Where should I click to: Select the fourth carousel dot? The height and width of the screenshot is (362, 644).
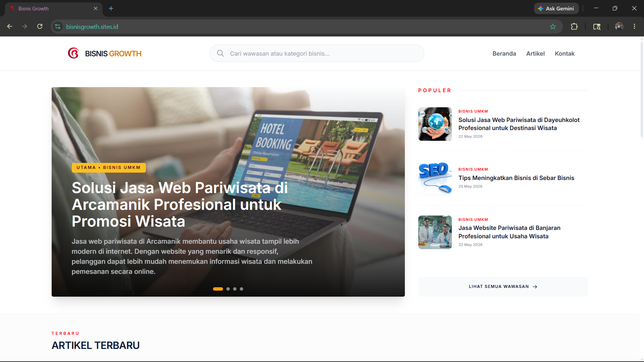click(x=241, y=289)
